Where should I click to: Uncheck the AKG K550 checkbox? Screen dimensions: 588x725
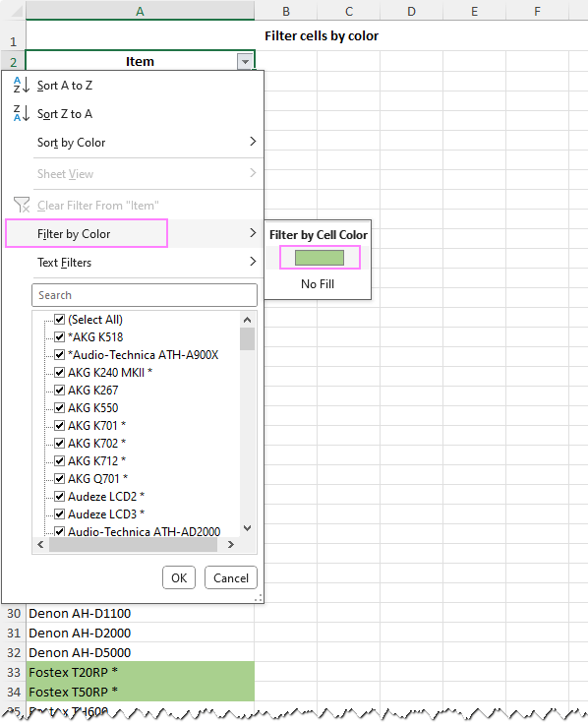59,407
